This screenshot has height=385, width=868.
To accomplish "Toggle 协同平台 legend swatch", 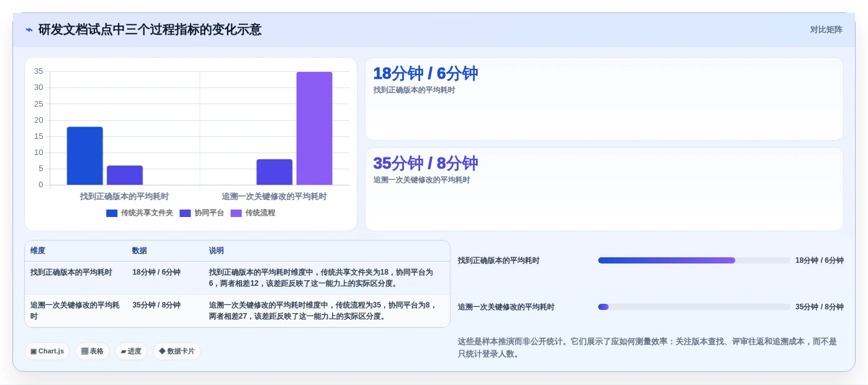I will coord(185,213).
